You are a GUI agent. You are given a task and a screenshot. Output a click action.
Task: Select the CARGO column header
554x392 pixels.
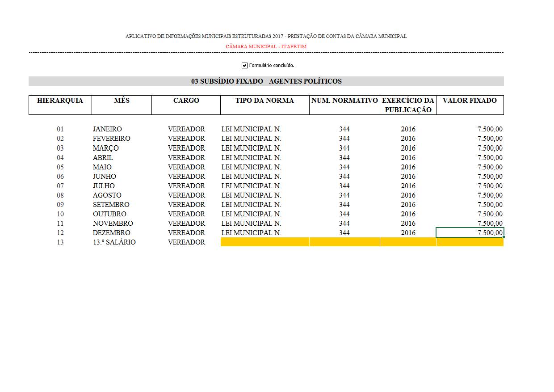[x=186, y=101]
